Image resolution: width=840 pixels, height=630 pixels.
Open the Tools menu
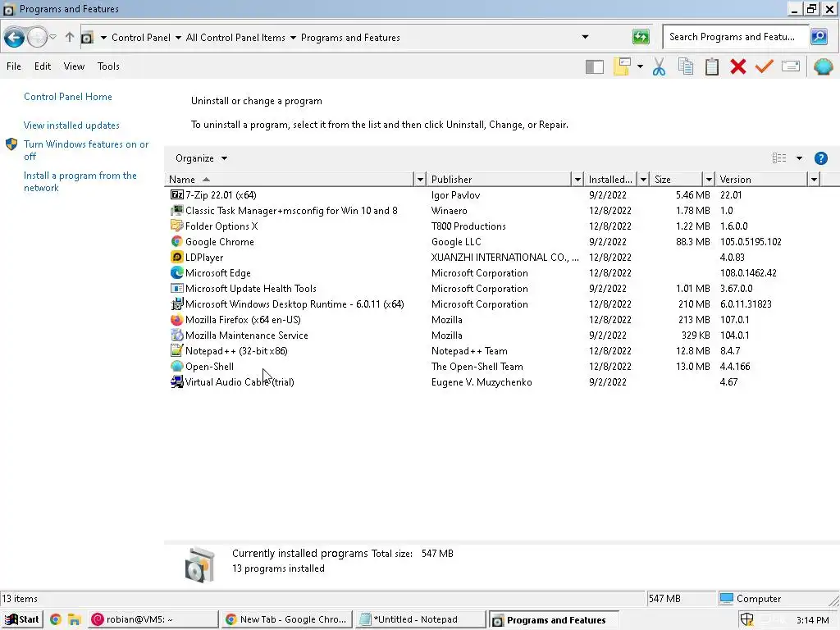click(x=108, y=66)
